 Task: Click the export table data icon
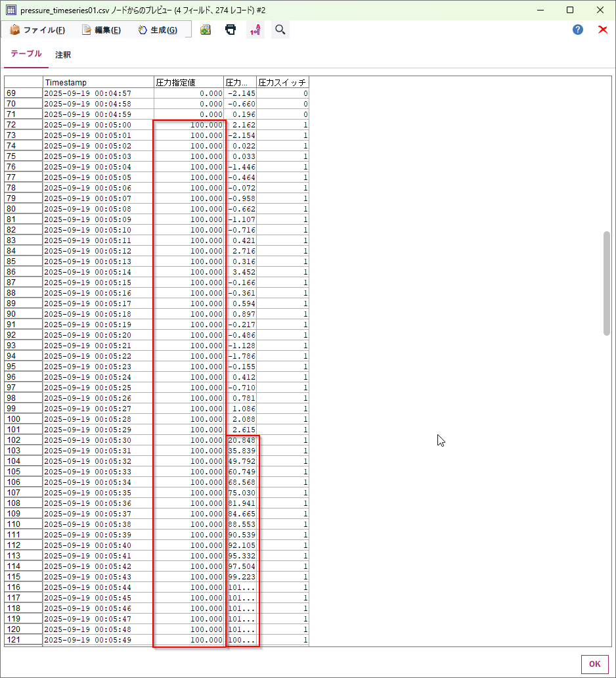coord(206,30)
